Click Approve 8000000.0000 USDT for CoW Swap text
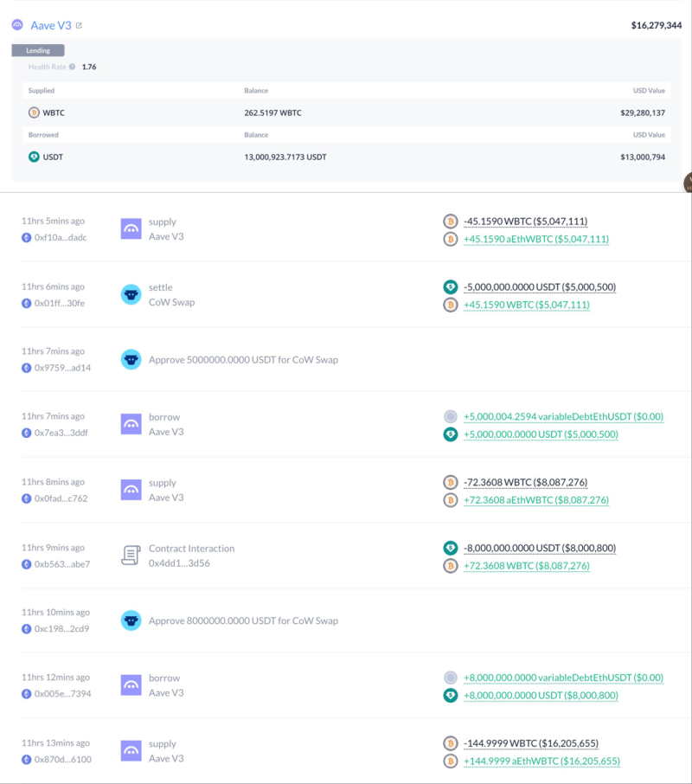Image resolution: width=692 pixels, height=784 pixels. (243, 621)
